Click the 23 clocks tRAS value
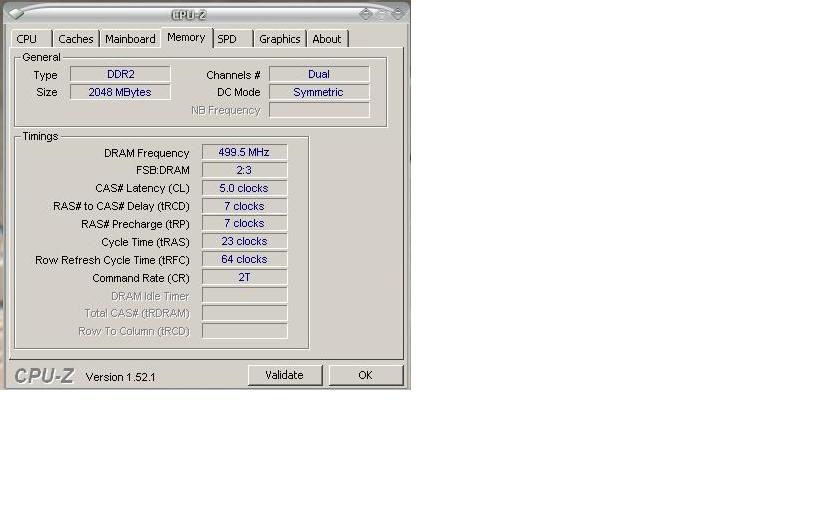The height and width of the screenshot is (525, 840). (244, 241)
